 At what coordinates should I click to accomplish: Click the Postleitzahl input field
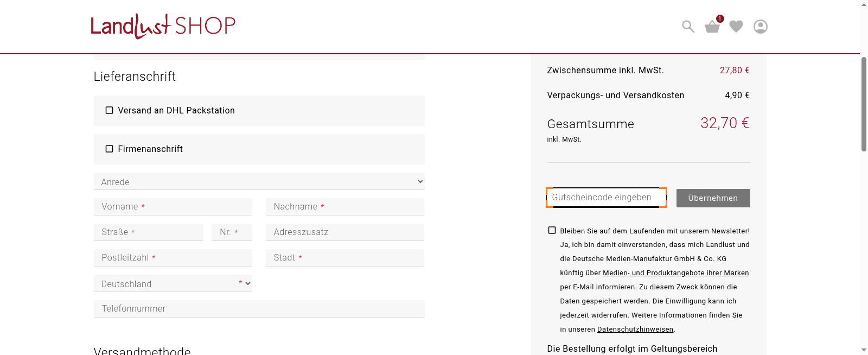point(173,258)
